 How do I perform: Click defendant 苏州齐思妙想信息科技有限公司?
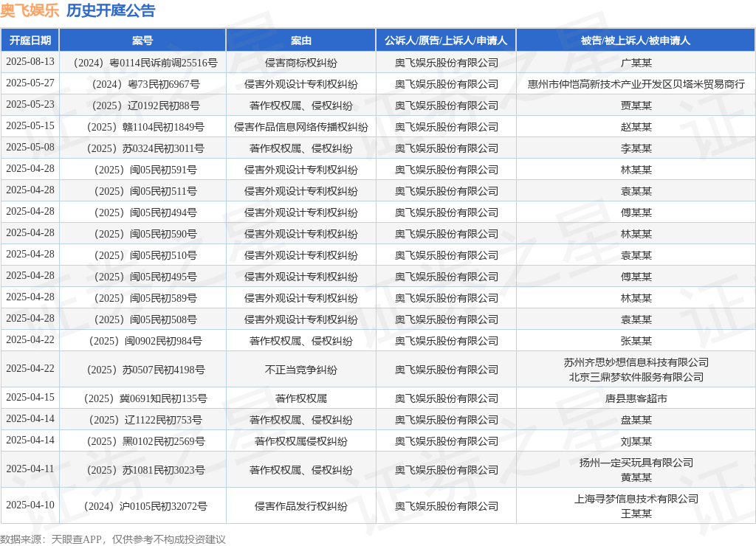[636, 362]
